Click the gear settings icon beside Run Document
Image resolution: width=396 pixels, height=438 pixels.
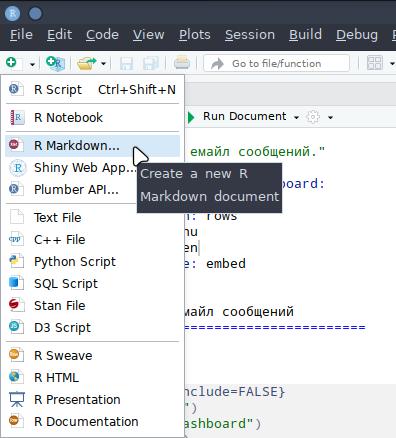pyautogui.click(x=313, y=117)
